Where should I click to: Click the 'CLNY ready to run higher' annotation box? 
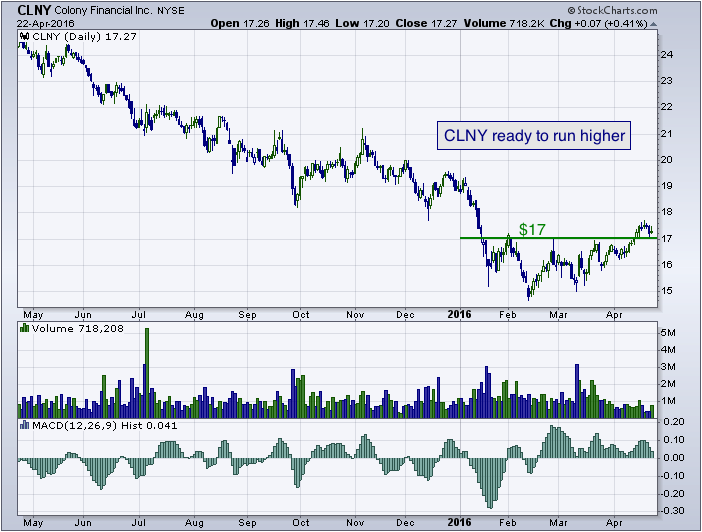(534, 135)
